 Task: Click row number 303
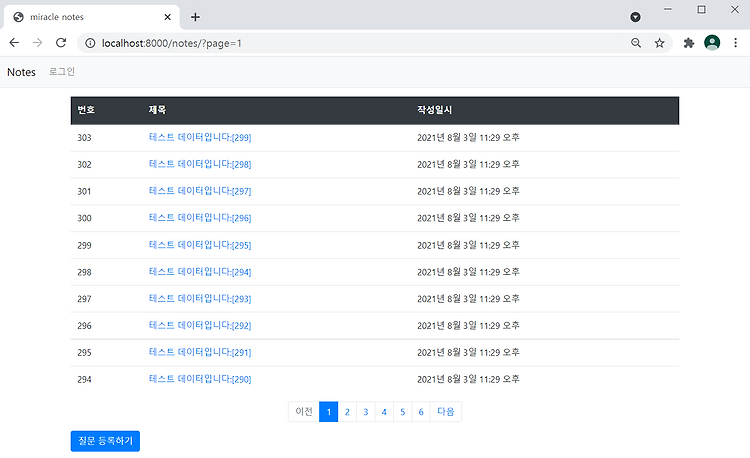tap(84, 138)
